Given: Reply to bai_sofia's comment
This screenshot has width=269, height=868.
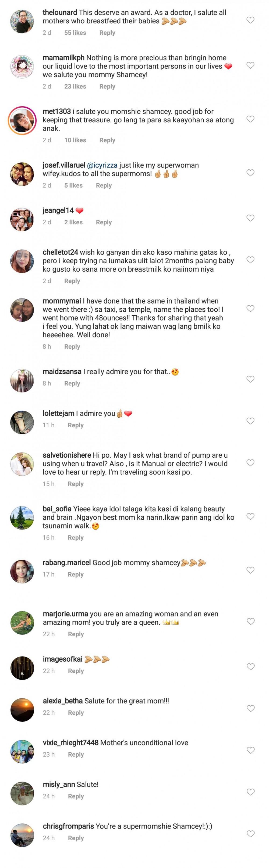Looking at the screenshot, I should 75,537.
